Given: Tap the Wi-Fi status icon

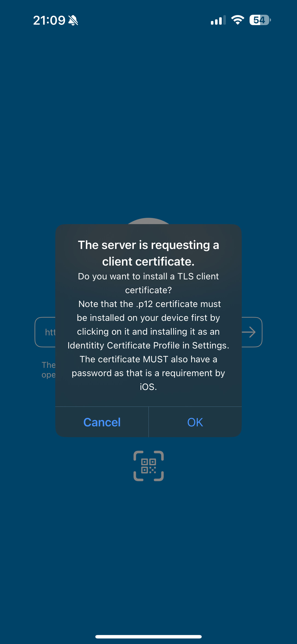Looking at the screenshot, I should (238, 20).
